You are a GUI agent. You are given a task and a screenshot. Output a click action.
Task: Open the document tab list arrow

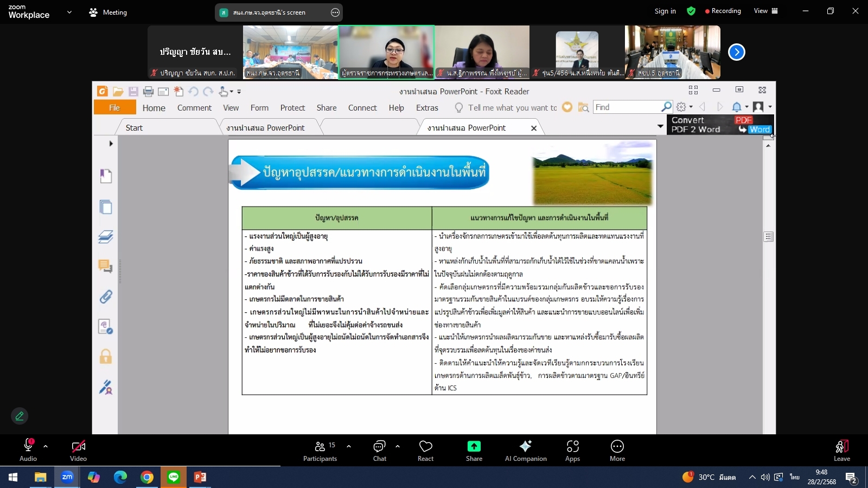(x=660, y=126)
